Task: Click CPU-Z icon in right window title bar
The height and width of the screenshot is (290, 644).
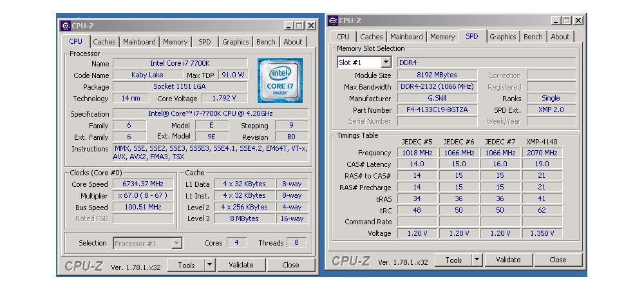Action: tap(333, 21)
